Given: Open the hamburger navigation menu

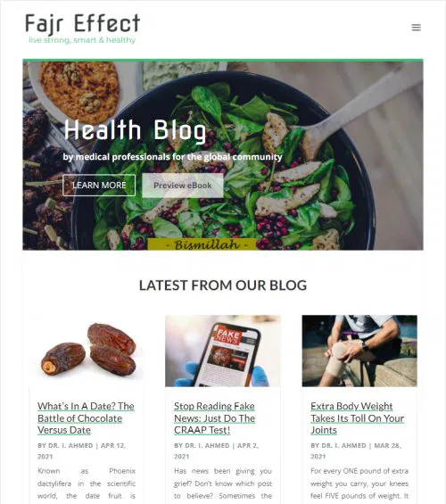Looking at the screenshot, I should 416,28.
